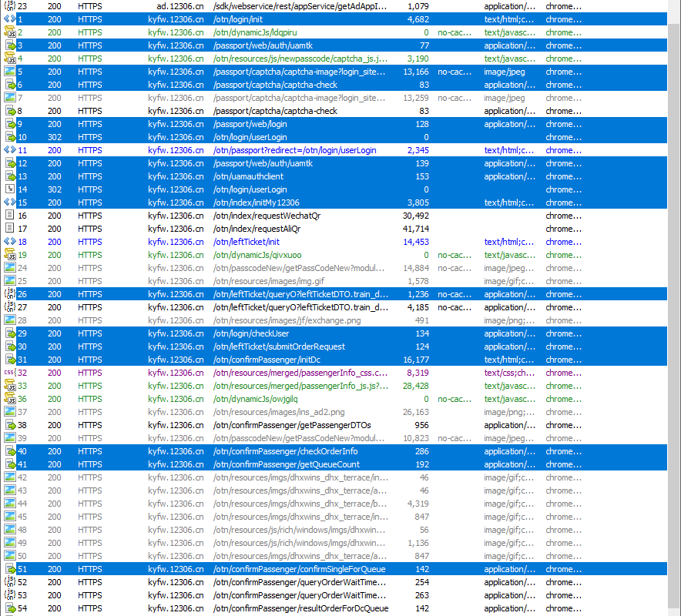Select the /otn/login/userLogin row numbered 10
The height and width of the screenshot is (616, 681).
(x=334, y=137)
